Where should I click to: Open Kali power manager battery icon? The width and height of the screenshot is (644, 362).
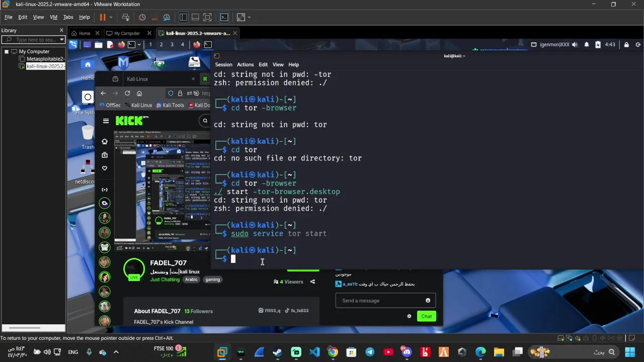(x=598, y=44)
